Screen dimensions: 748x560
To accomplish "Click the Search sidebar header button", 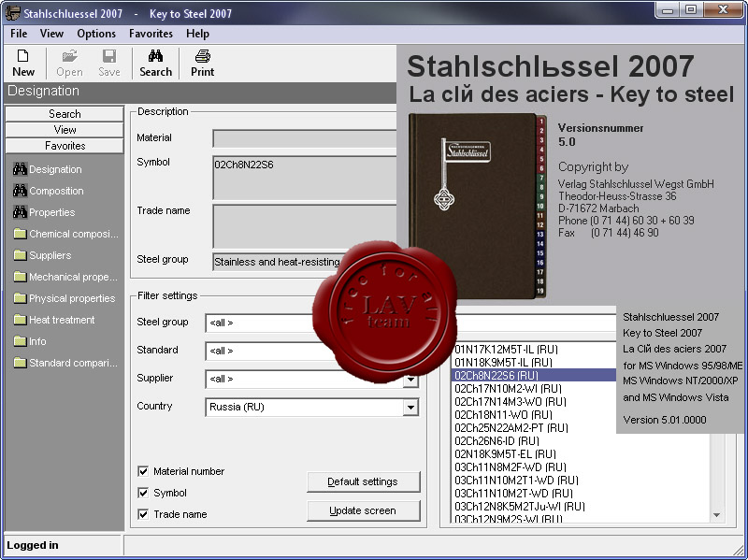I will pos(65,114).
